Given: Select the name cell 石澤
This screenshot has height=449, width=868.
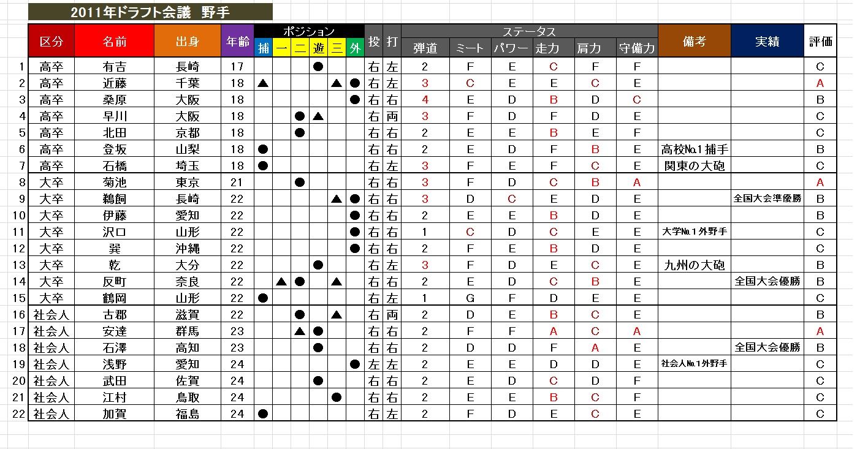Looking at the screenshot, I should [x=115, y=348].
